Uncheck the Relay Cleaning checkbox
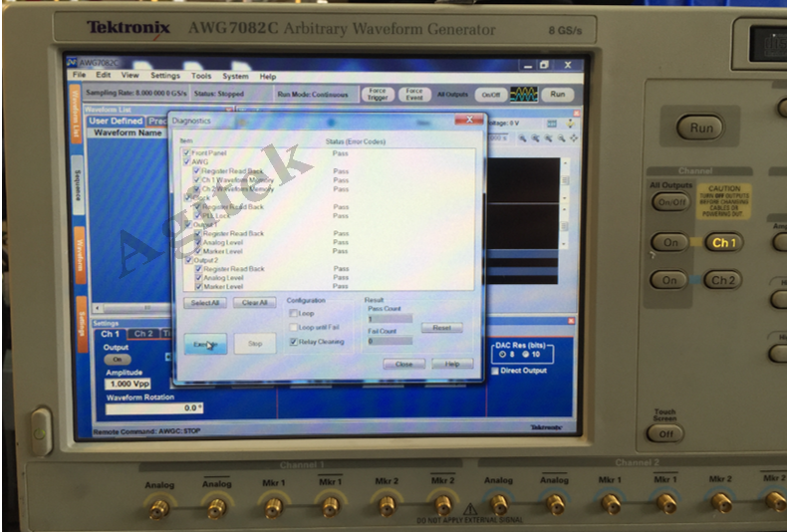 click(293, 342)
